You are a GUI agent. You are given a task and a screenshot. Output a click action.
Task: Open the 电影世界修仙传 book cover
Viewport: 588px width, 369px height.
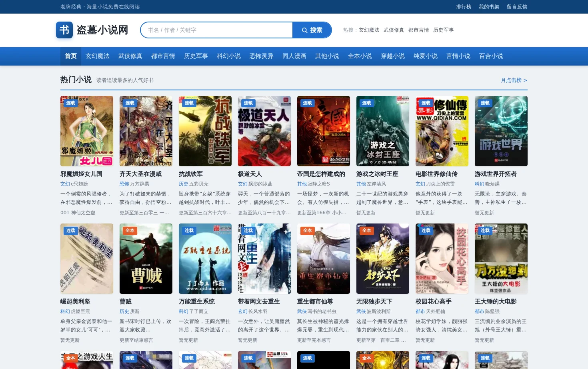pos(442,131)
